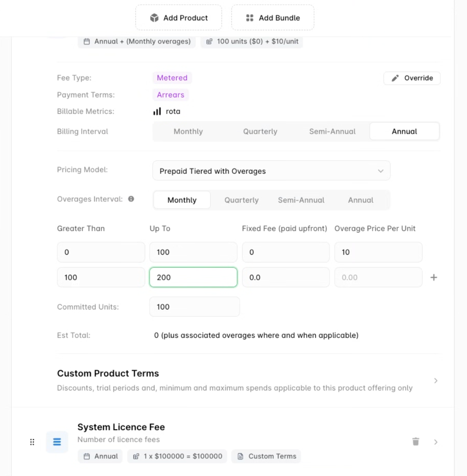Screen dimensions: 467x476
Task: Click the Custom Terms document icon
Action: point(240,456)
